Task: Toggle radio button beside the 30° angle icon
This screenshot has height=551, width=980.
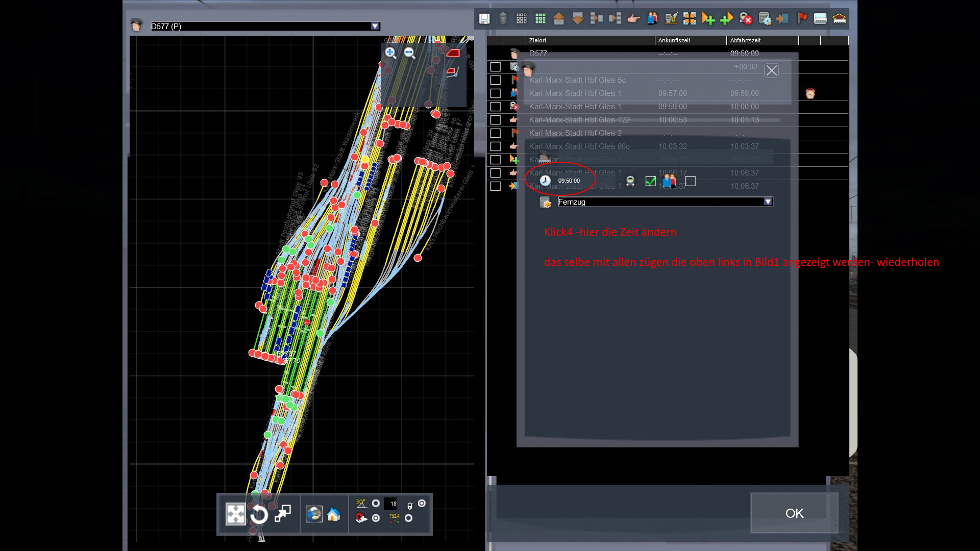Action: click(376, 504)
